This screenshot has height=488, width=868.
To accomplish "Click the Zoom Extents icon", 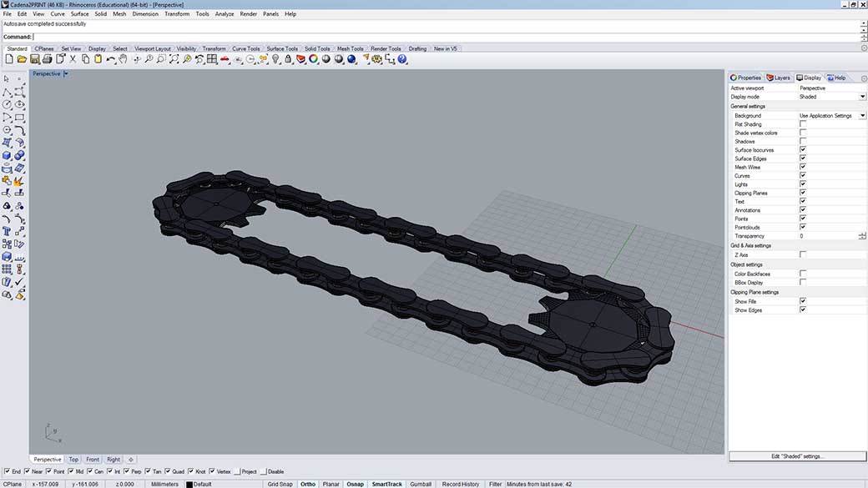I will (x=174, y=59).
